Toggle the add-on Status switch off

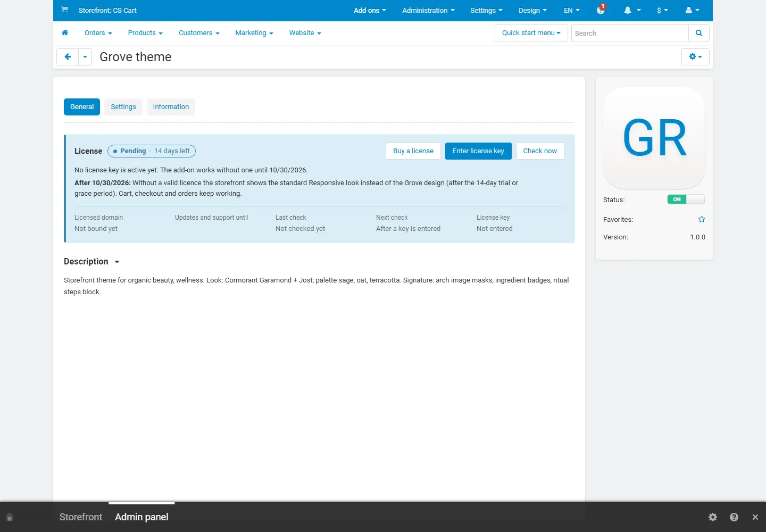[x=686, y=199]
